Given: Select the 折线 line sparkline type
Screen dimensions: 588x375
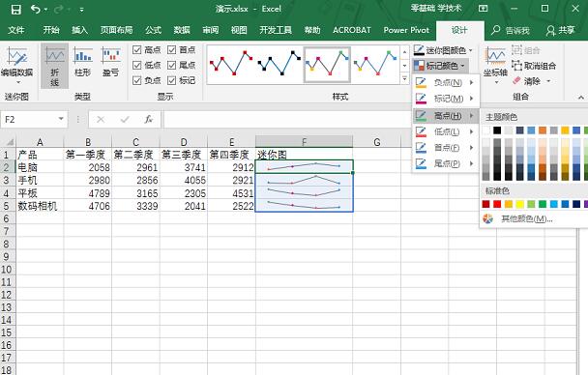Looking at the screenshot, I should point(55,66).
